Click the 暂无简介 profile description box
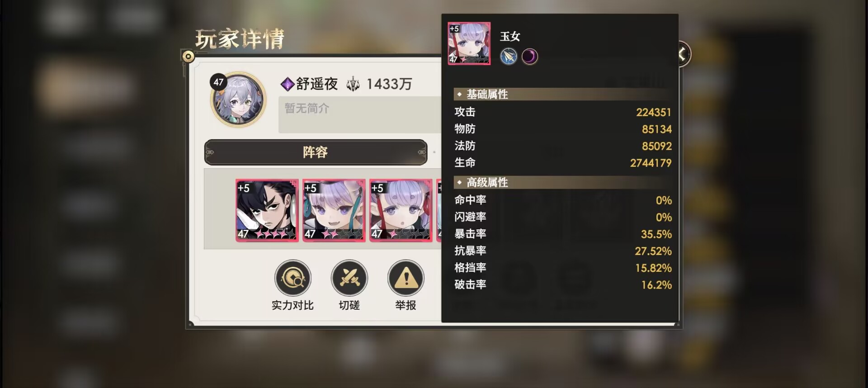This screenshot has width=868, height=388. click(360, 114)
